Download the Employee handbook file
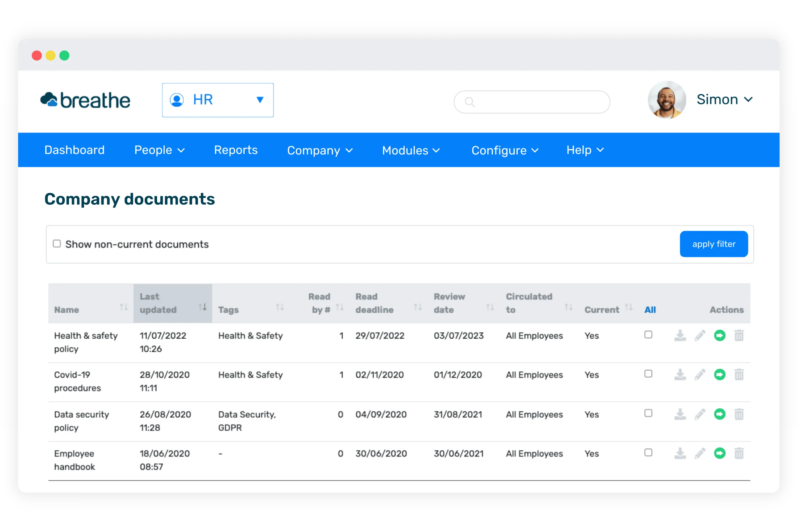This screenshot has height=532, width=798. (x=680, y=453)
